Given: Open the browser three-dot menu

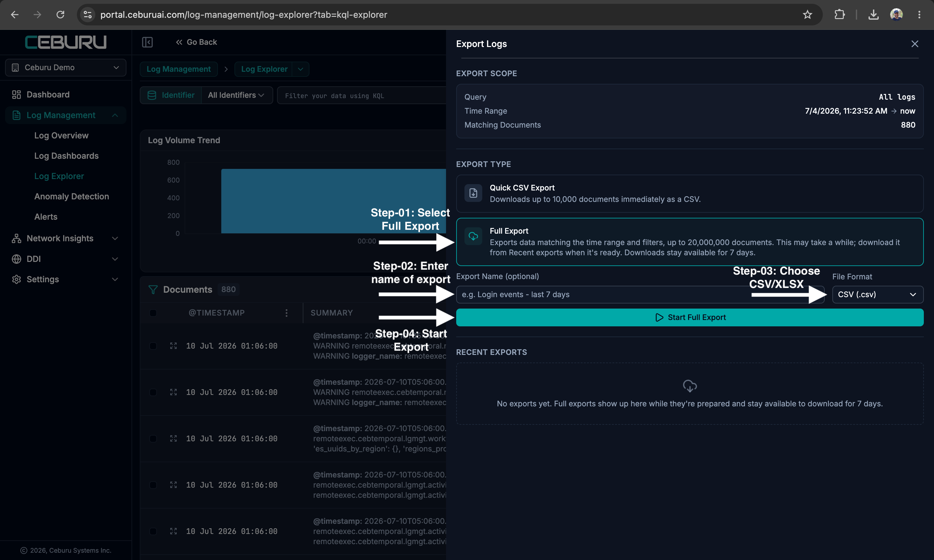Looking at the screenshot, I should (919, 15).
